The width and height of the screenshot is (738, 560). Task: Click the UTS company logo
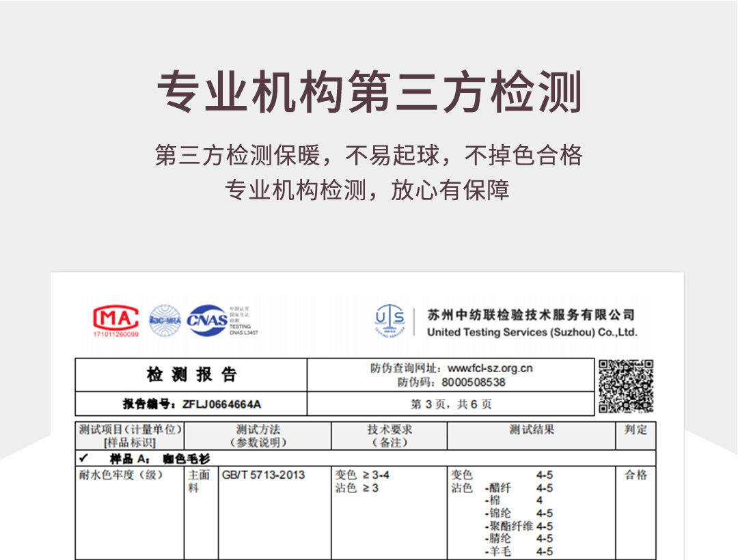(x=389, y=321)
